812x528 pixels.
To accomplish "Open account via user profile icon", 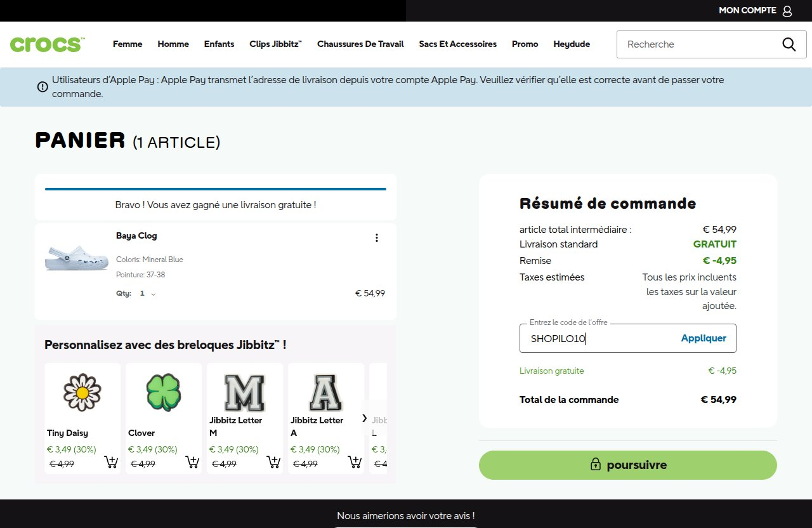I will click(787, 11).
